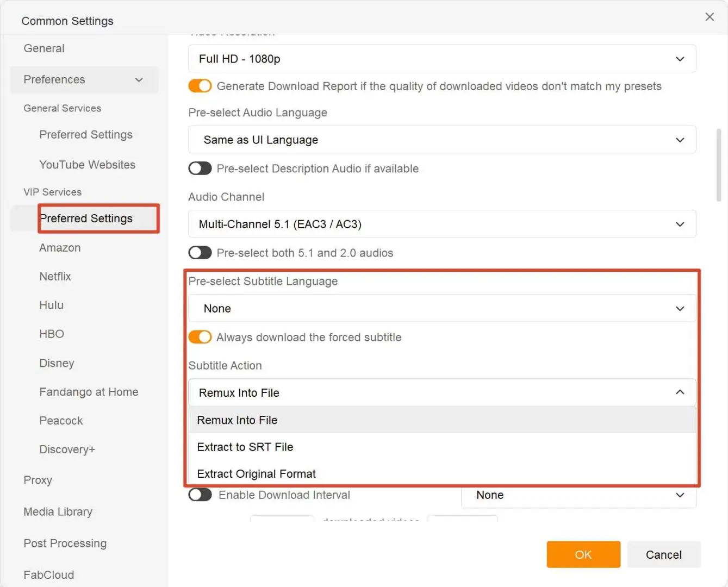Open Peacock service settings
Screen dimensions: 728x587
tap(61, 421)
